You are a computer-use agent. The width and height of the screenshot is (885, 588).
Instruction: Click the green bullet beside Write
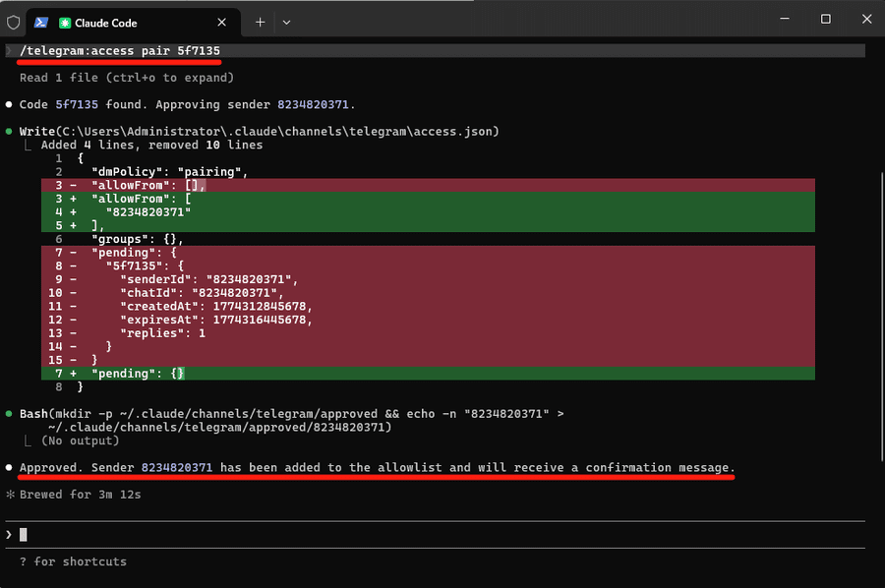coord(9,132)
